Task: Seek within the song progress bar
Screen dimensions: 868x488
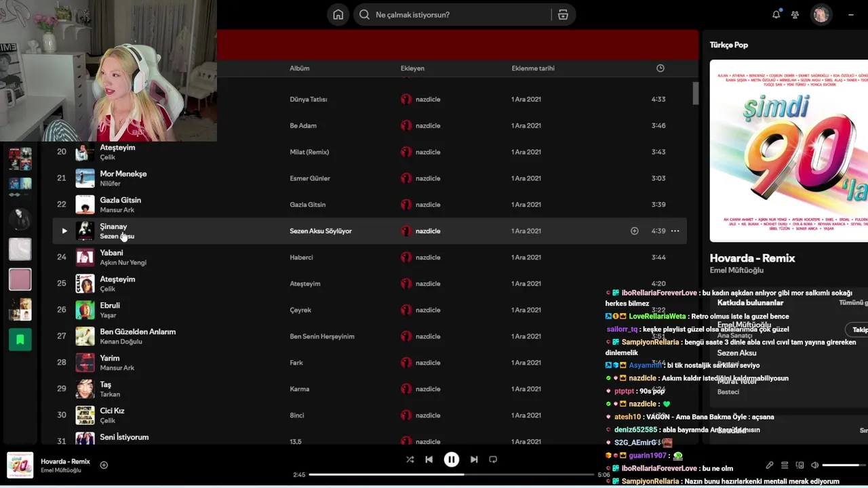Action: pyautogui.click(x=451, y=474)
